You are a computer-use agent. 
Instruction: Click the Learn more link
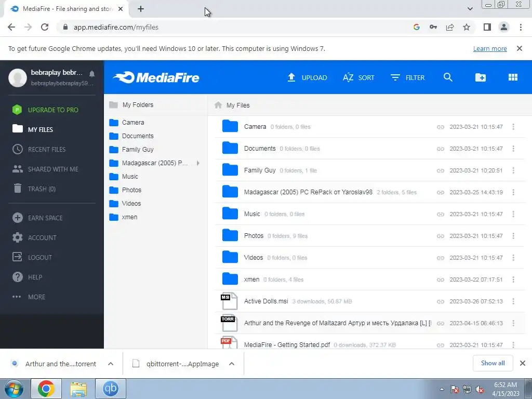(x=490, y=48)
